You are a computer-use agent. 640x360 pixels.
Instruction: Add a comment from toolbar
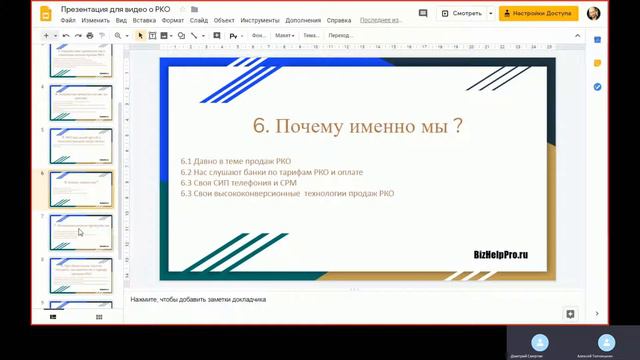pyautogui.click(x=217, y=36)
